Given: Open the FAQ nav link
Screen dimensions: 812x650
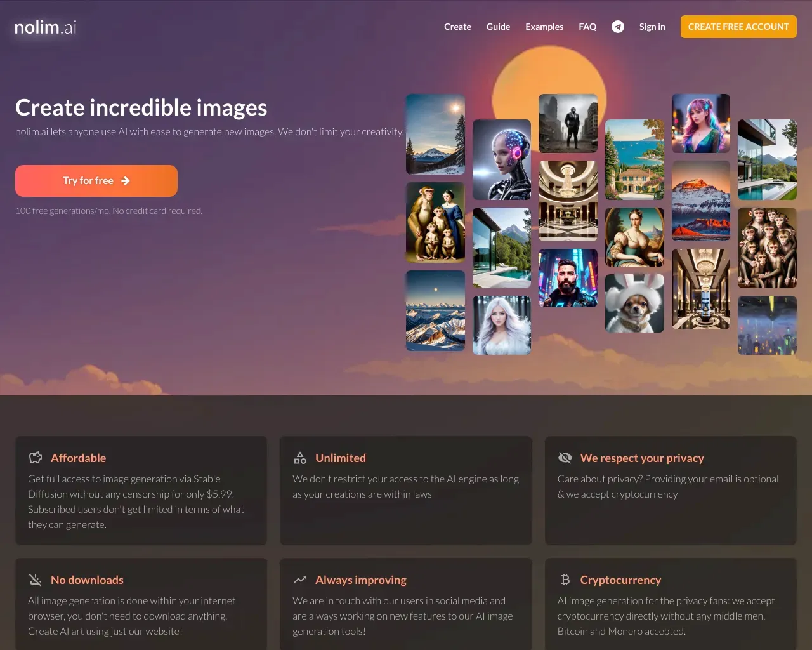Looking at the screenshot, I should 587,27.
